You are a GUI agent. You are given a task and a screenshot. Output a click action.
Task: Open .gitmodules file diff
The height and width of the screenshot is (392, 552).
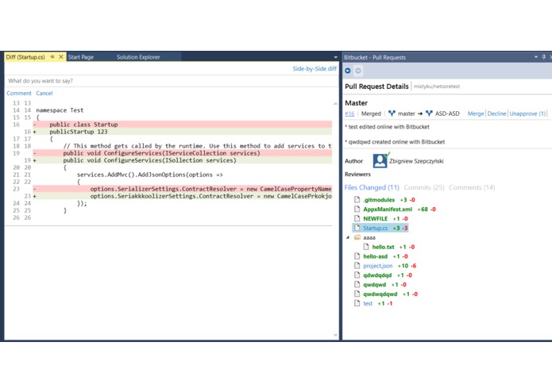[x=379, y=200]
